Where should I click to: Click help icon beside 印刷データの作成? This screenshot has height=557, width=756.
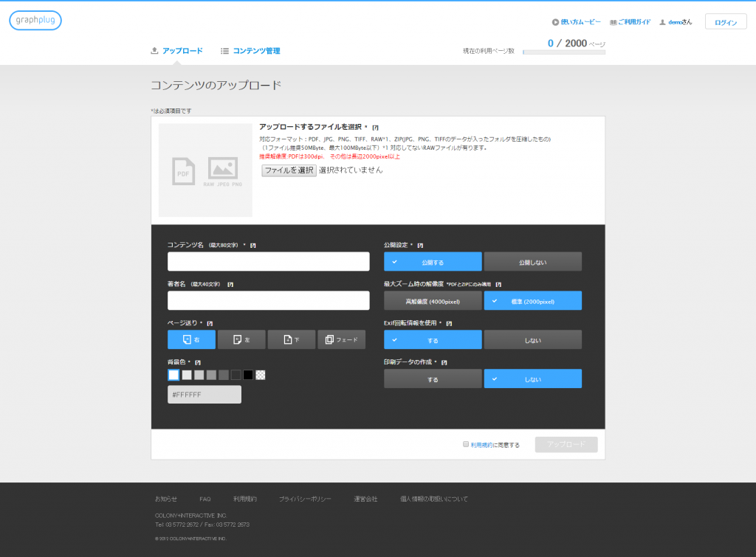click(444, 362)
